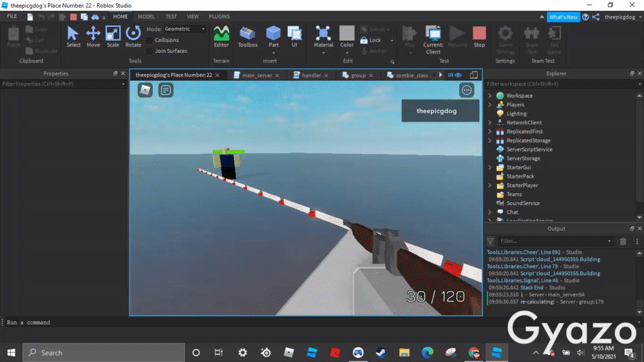644x362 pixels.
Task: Activate the Move tool
Action: coord(93,37)
